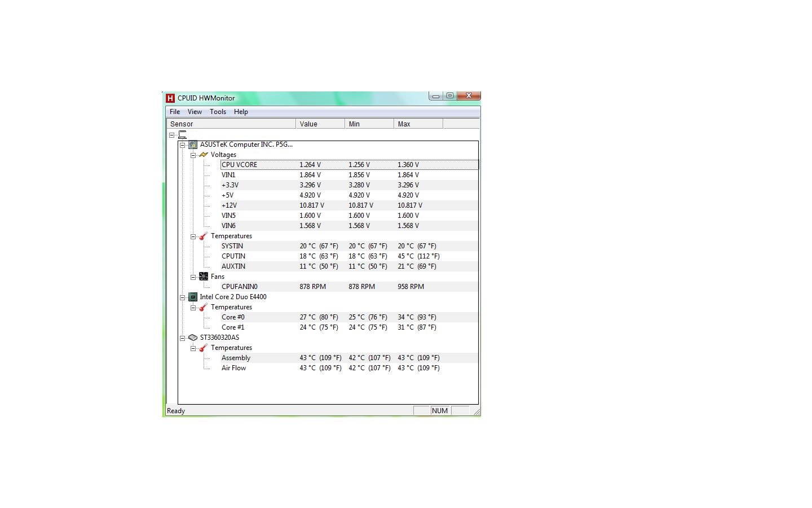The width and height of the screenshot is (812, 508).
Task: Collapse motherboard Temperatures group
Action: 193,237
